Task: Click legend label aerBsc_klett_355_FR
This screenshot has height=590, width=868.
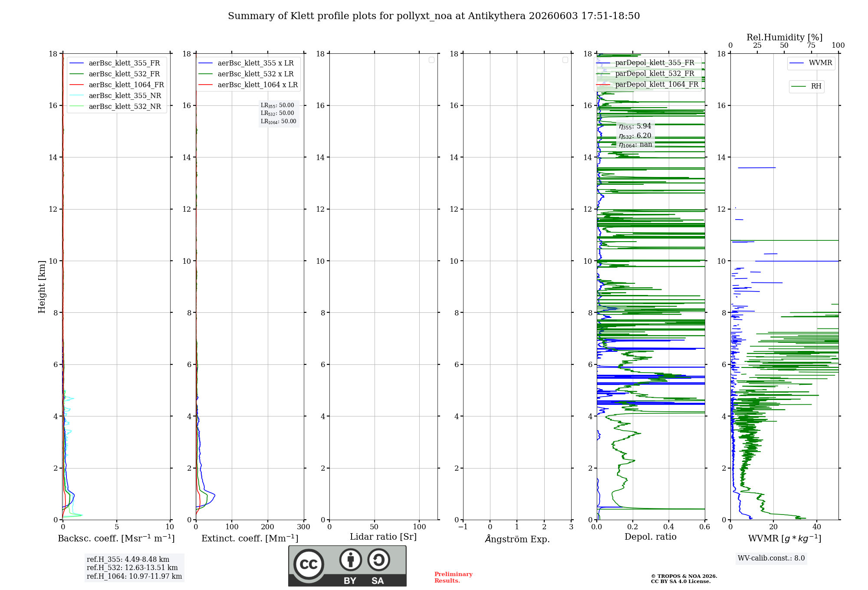Action: (124, 63)
